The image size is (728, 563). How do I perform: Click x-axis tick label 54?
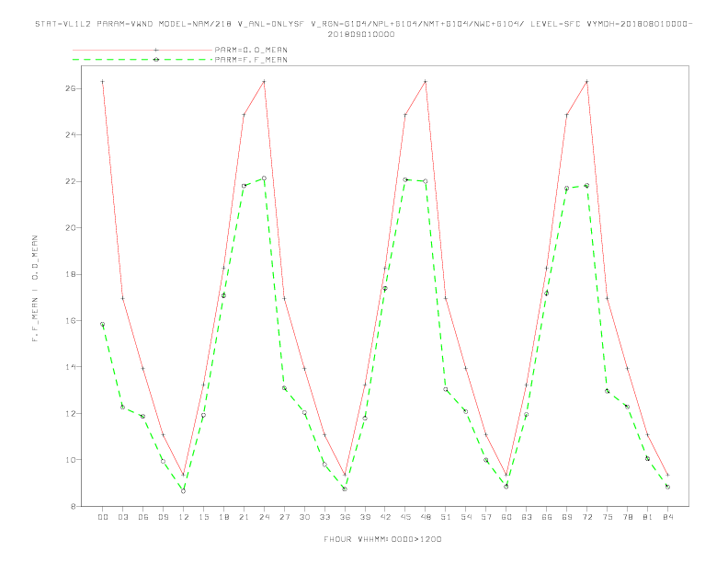[x=466, y=517]
